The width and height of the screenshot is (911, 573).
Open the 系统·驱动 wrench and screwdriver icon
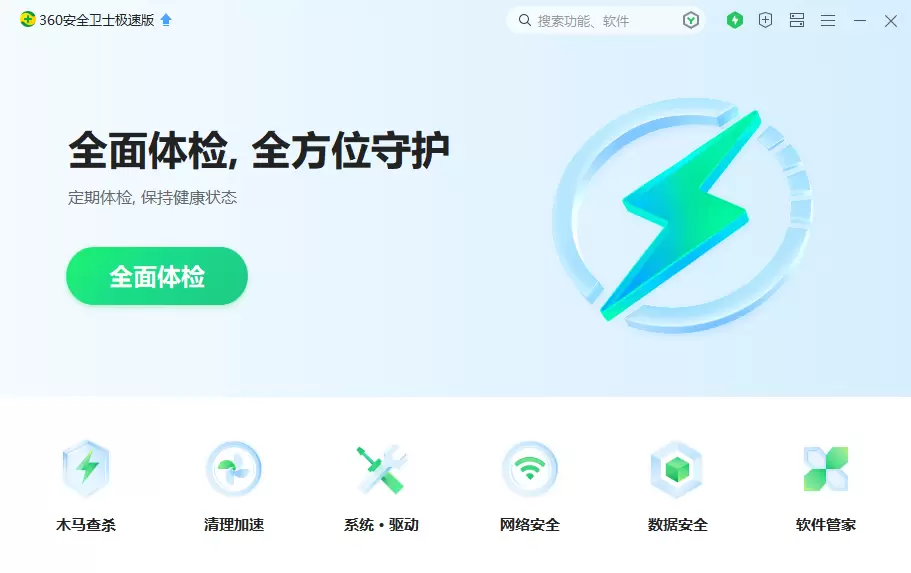382,468
